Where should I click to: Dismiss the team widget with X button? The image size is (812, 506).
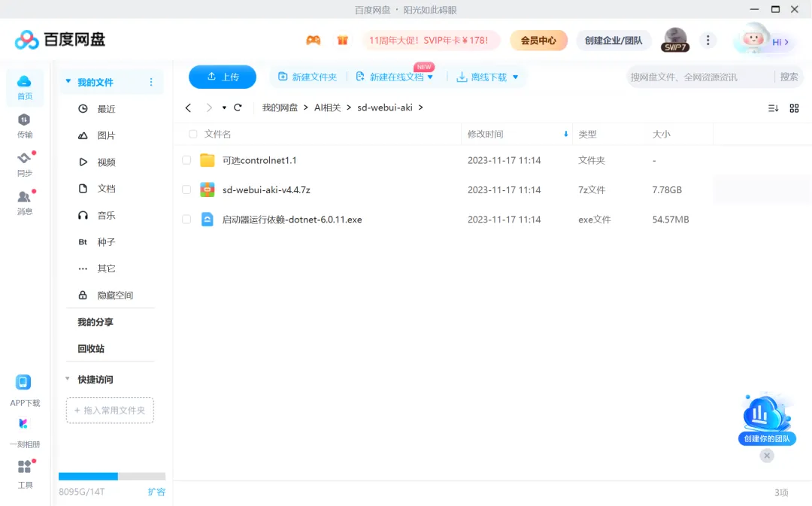click(767, 456)
